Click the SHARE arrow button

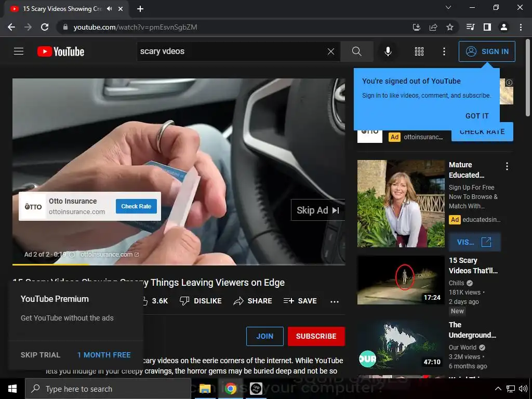(x=253, y=301)
